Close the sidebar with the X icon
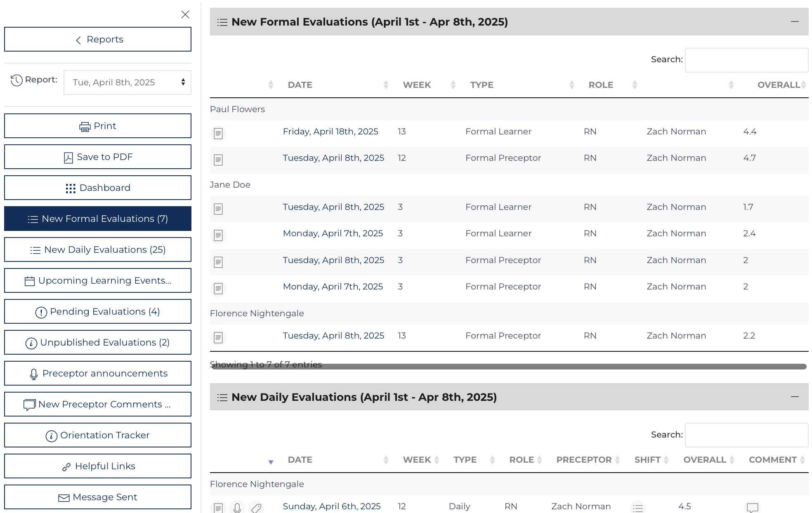 click(x=185, y=14)
